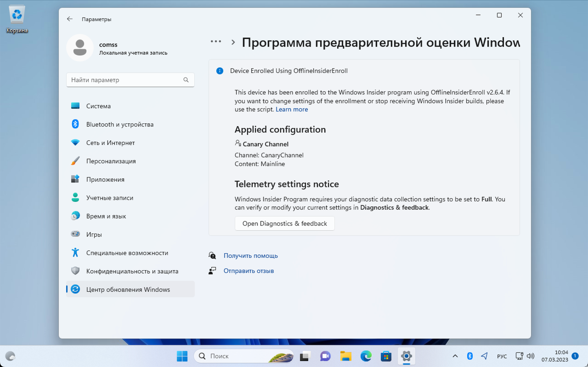The width and height of the screenshot is (588, 367).
Task: Open the Игры section
Action: click(x=131, y=235)
